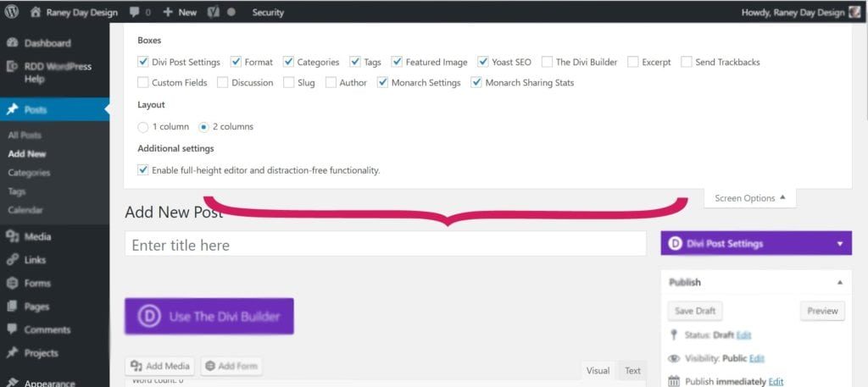868x387 pixels.
Task: Click the home icon beside Raney Day Design
Action: pyautogui.click(x=36, y=12)
